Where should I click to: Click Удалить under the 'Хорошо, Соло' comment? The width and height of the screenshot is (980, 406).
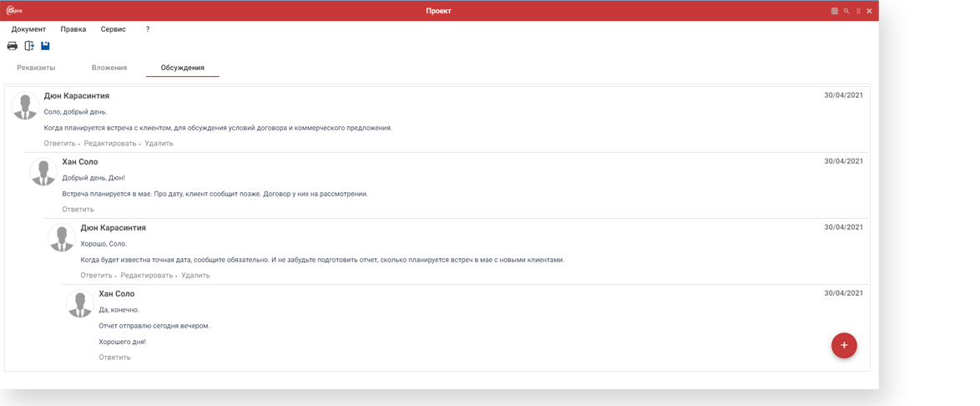pos(195,275)
